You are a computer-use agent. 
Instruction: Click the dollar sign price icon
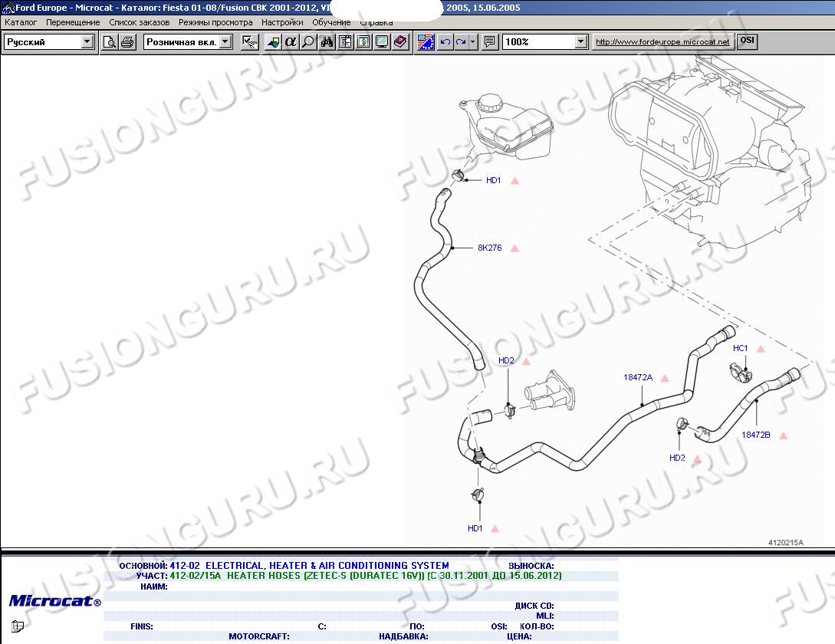(363, 41)
